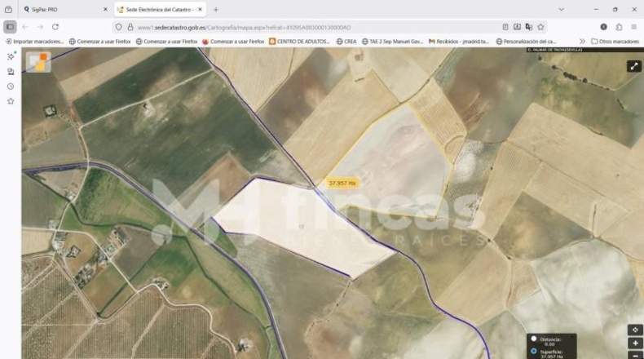Open the Importar marcadores bookmark

[x=34, y=42]
